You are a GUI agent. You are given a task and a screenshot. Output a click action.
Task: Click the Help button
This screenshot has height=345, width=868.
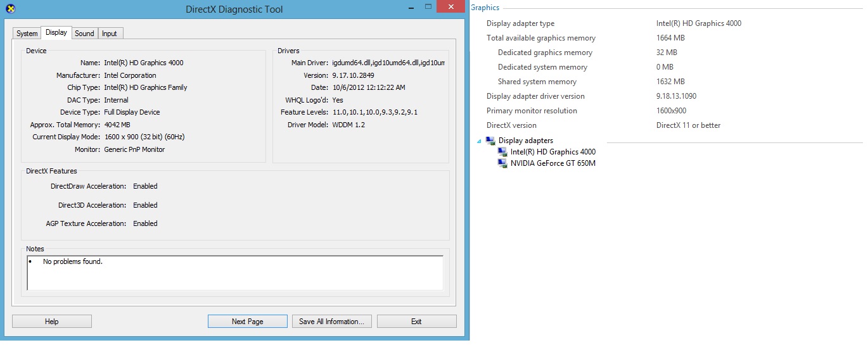pos(52,322)
